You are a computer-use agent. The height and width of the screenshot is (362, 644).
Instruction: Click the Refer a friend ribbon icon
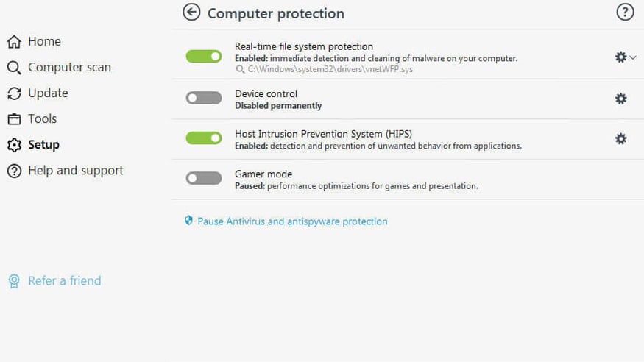[14, 281]
